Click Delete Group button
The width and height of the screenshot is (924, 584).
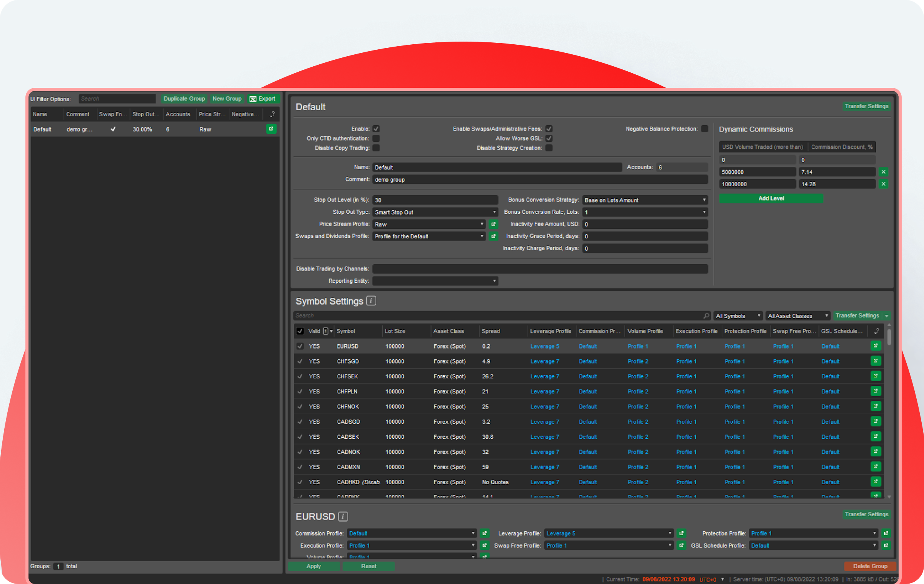coord(870,566)
